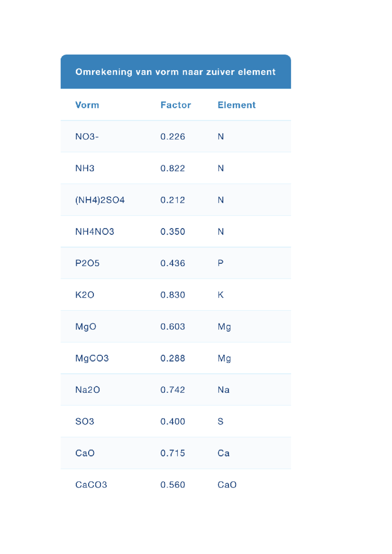This screenshot has height=554, width=392.
Task: Click the 'NH4NO3' form entry
Action: [95, 232]
